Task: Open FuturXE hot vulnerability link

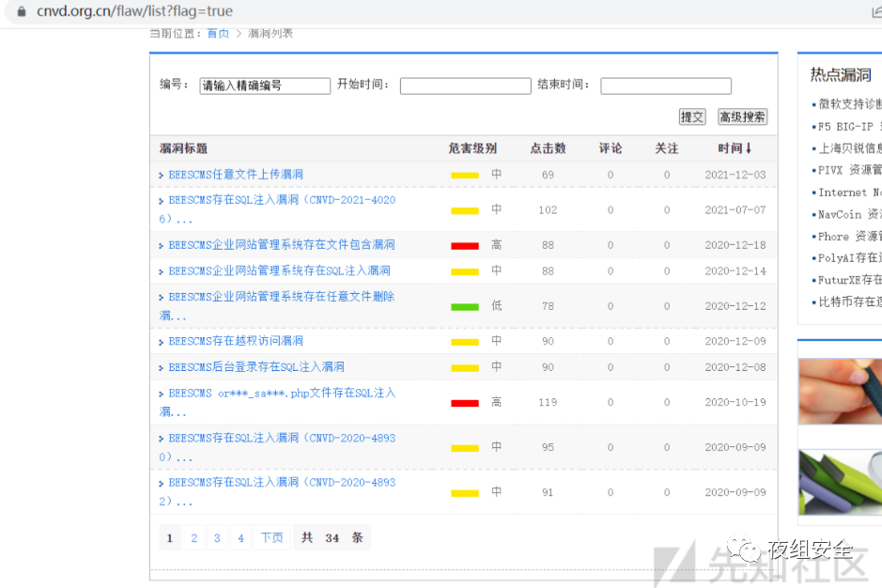Action: point(849,280)
